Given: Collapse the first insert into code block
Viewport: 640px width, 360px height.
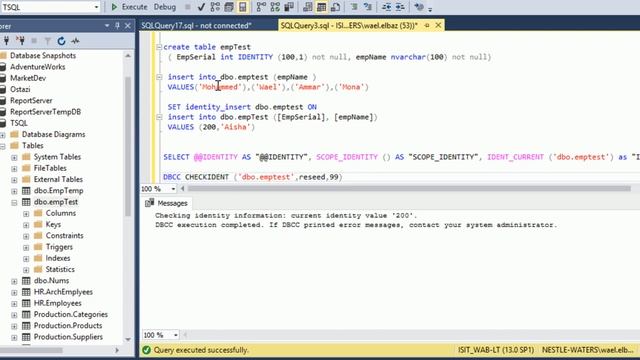Looking at the screenshot, I should [x=159, y=77].
